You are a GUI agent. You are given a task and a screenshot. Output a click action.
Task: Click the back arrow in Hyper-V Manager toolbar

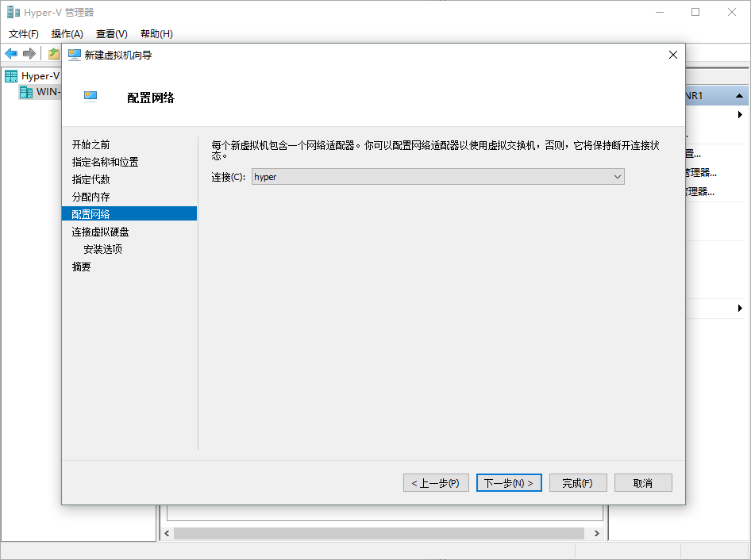click(11, 54)
